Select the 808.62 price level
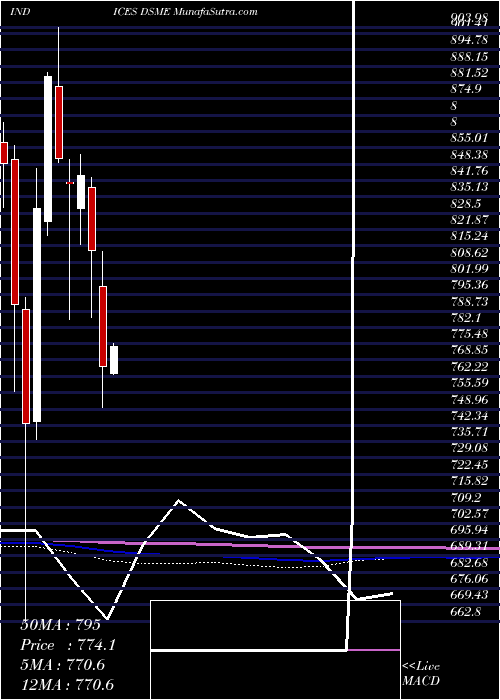The image size is (500, 700). [469, 253]
